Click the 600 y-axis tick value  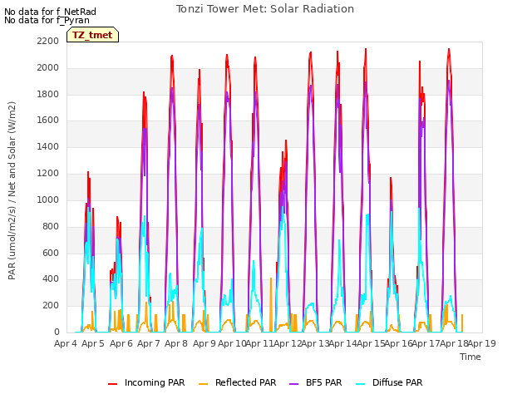point(51,253)
